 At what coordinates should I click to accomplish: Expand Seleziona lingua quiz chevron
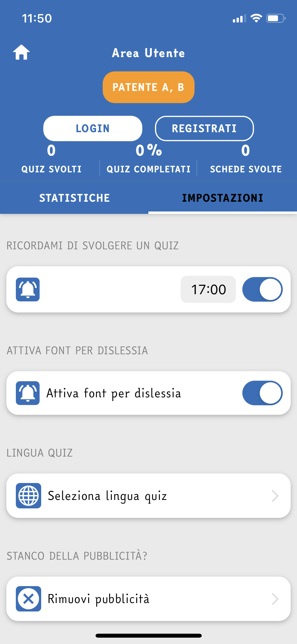pyautogui.click(x=275, y=496)
